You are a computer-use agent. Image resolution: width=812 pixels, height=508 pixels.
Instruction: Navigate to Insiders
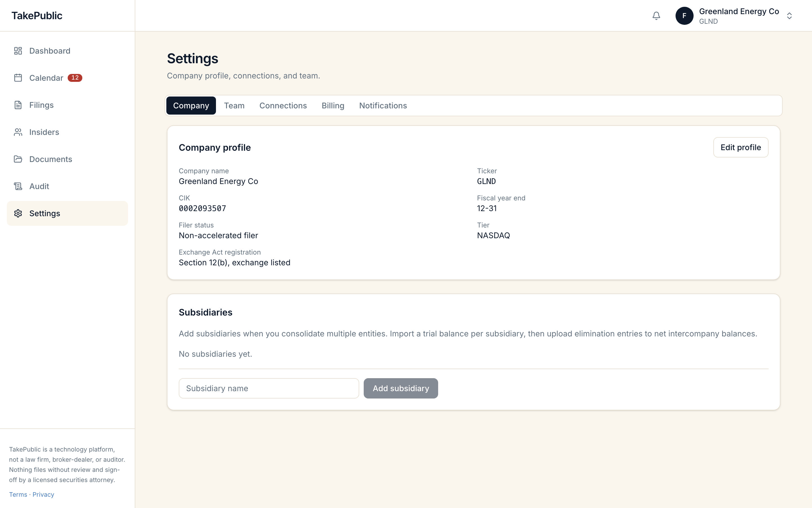(x=67, y=132)
